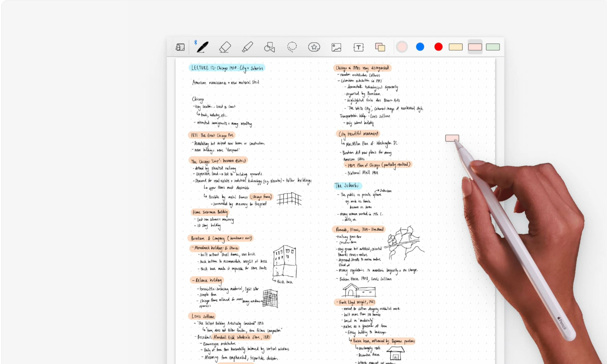Image resolution: width=607 pixels, height=364 pixels.
Task: Click the 'Louis Sullivan' highlighted heading
Action: (202, 316)
